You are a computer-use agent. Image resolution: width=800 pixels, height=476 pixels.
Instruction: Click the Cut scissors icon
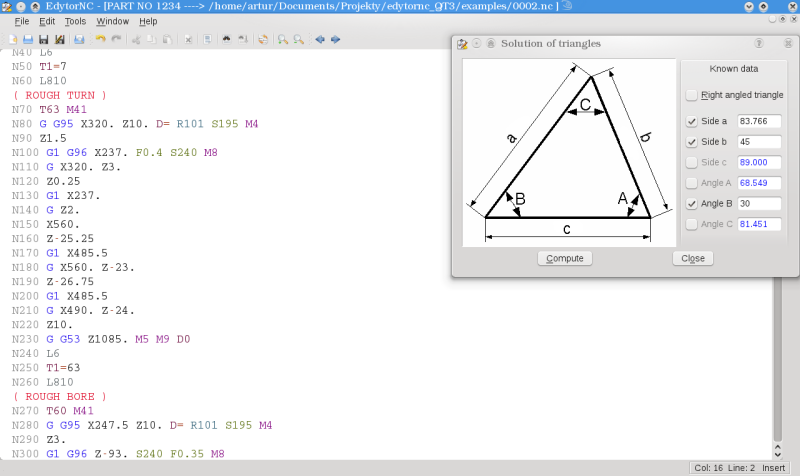[x=136, y=39]
